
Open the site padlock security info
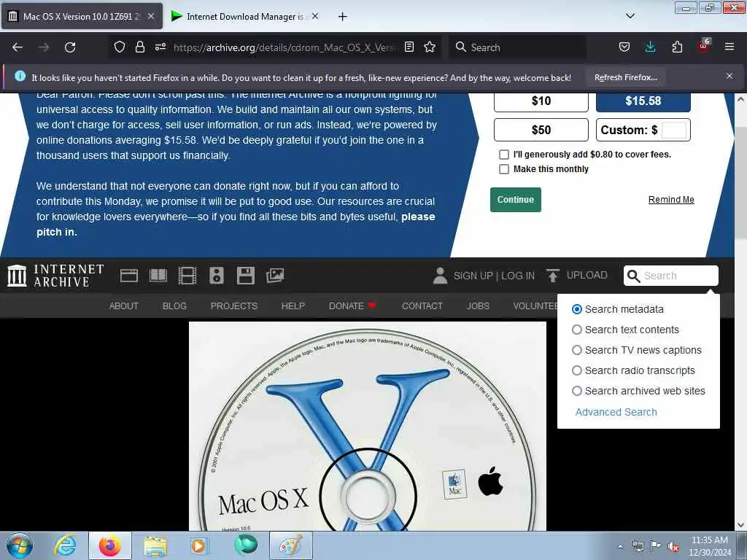[139, 47]
